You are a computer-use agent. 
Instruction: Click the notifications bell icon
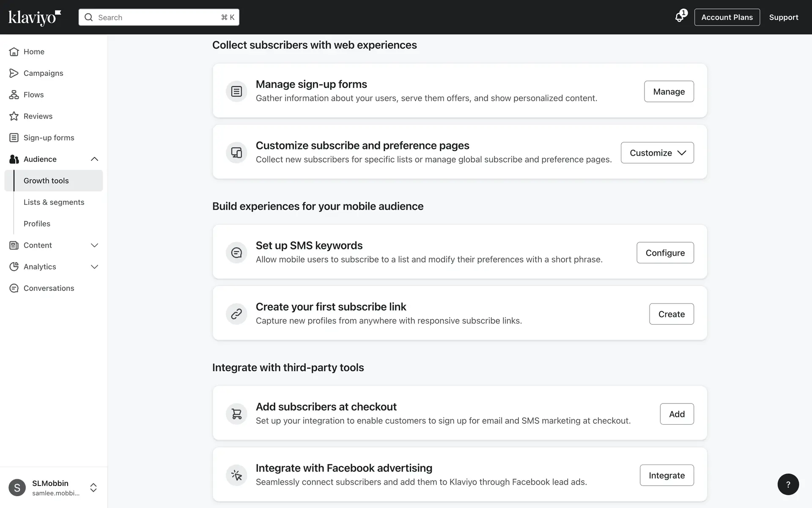pyautogui.click(x=679, y=17)
